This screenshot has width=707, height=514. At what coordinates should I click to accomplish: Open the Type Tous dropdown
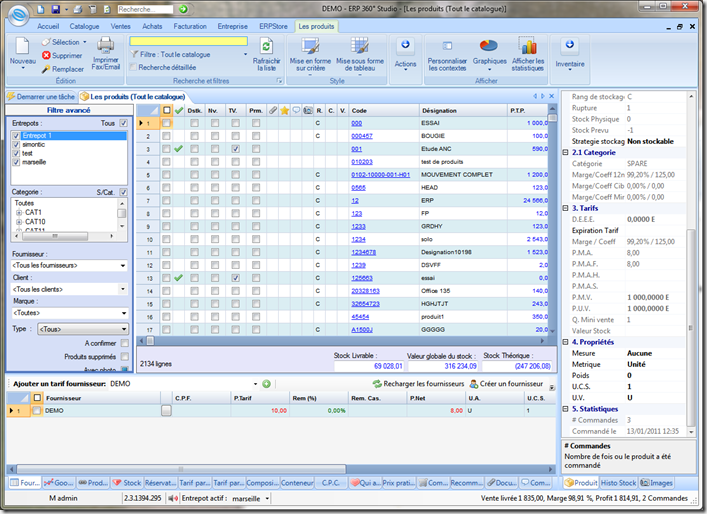pos(124,329)
